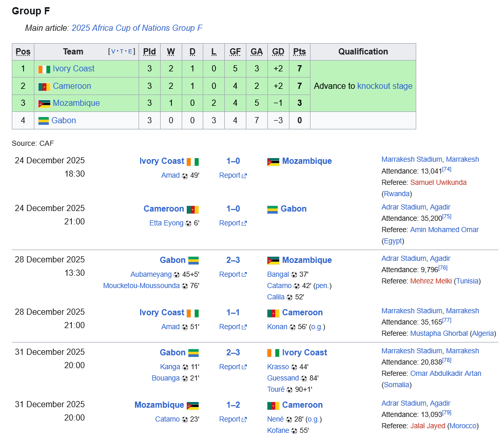Click Mozambique flag icon in standings table

click(44, 103)
